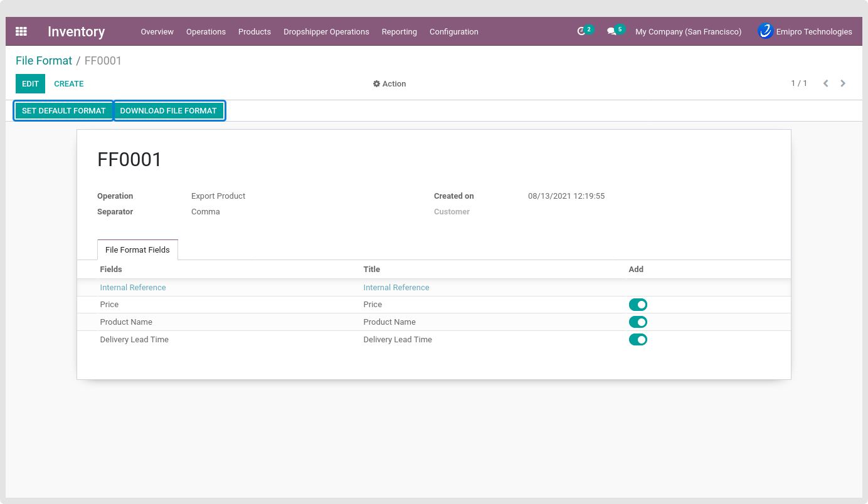Disable Add for Delivery Lead Time
Viewport: 868px width, 504px height.
pyautogui.click(x=638, y=340)
